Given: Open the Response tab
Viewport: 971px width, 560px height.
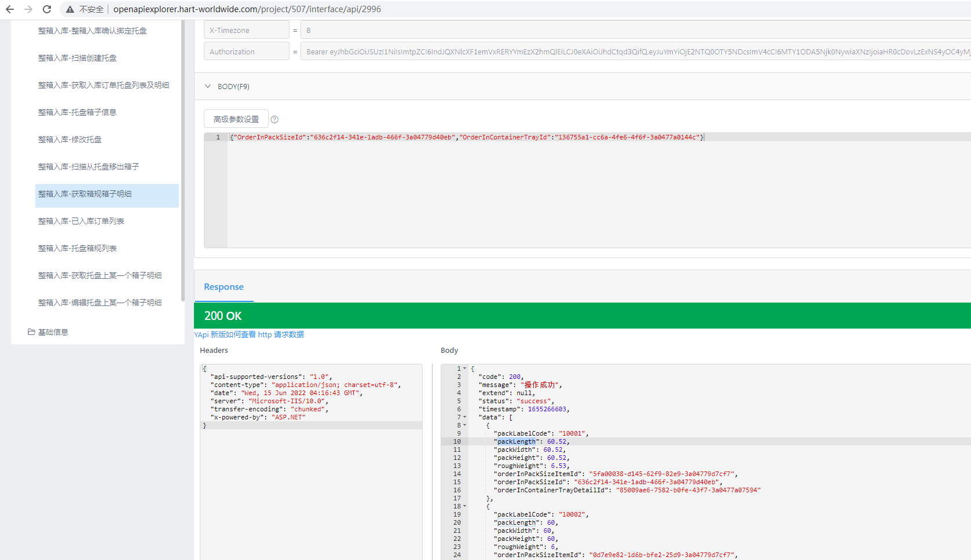Looking at the screenshot, I should 223,287.
